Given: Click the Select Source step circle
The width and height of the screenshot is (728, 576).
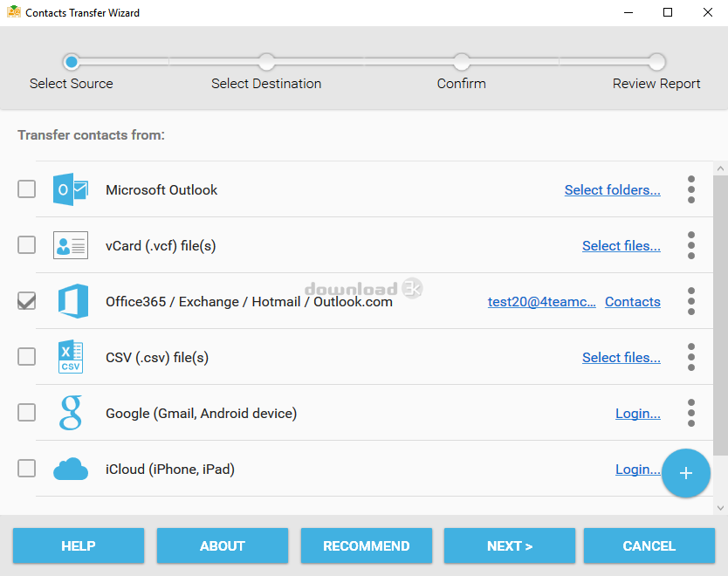Looking at the screenshot, I should pos(72,62).
